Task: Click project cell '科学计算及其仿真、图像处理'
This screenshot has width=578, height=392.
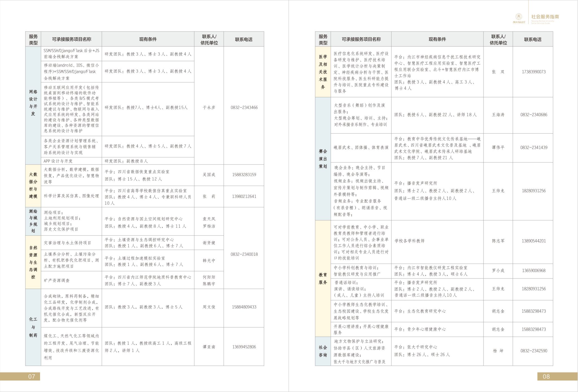Action: click(71, 196)
